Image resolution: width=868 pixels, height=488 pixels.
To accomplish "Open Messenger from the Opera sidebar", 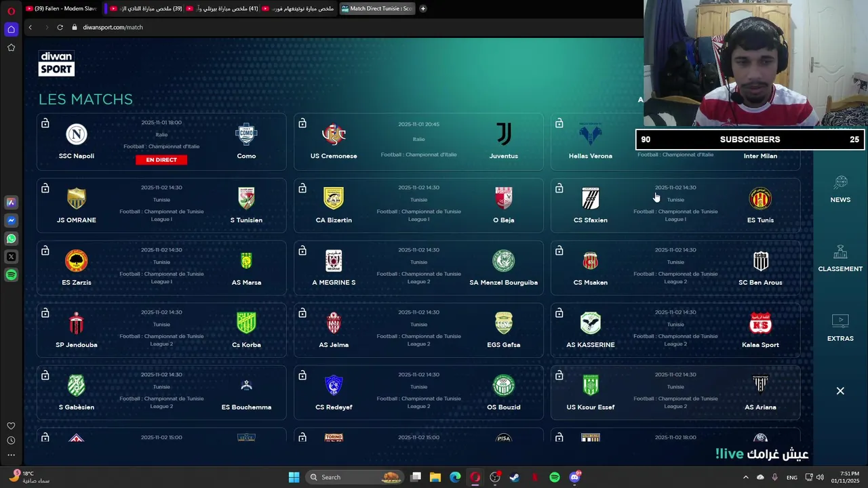I will click(x=11, y=220).
